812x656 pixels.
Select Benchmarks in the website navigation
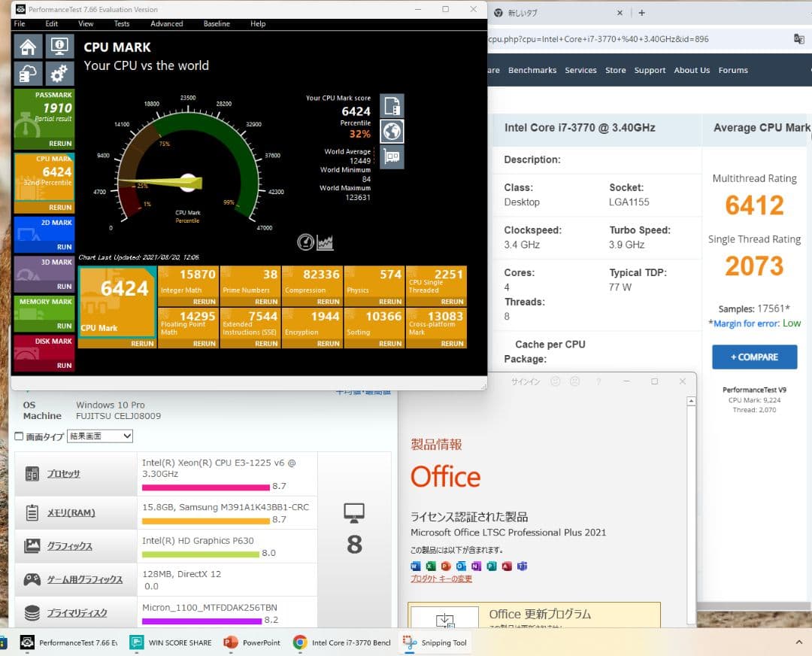click(x=532, y=69)
